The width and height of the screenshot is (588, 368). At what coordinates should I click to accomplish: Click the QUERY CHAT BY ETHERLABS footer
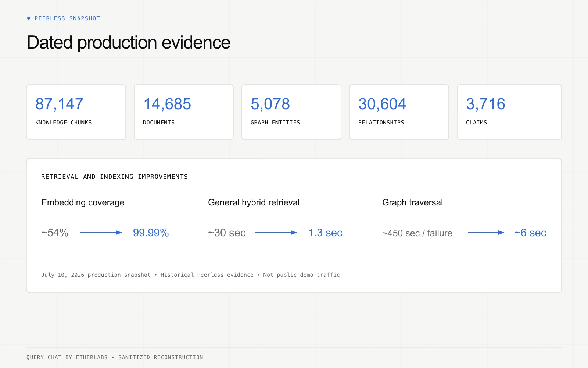[67, 357]
